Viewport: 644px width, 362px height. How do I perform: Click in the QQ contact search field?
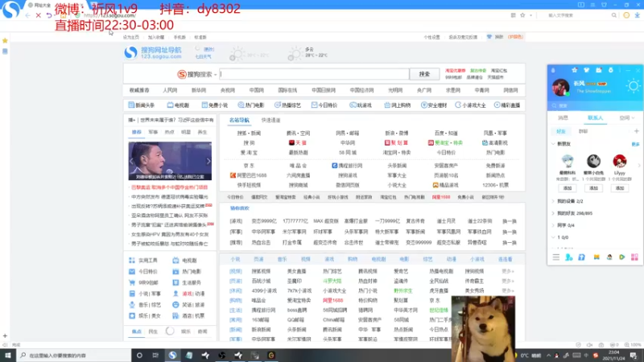pyautogui.click(x=595, y=105)
